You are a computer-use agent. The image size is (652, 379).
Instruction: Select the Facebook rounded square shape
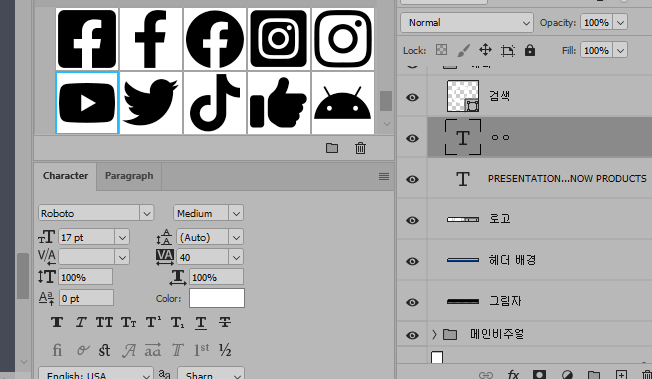point(87,39)
